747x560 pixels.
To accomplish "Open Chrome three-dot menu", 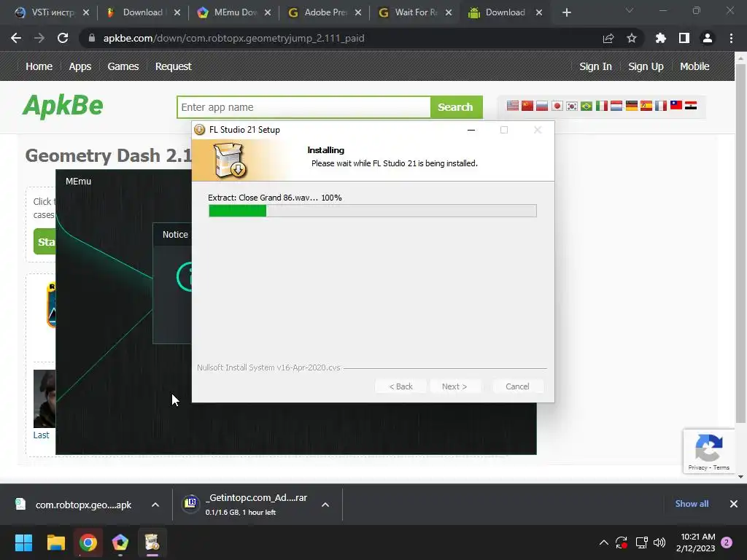I will (731, 38).
